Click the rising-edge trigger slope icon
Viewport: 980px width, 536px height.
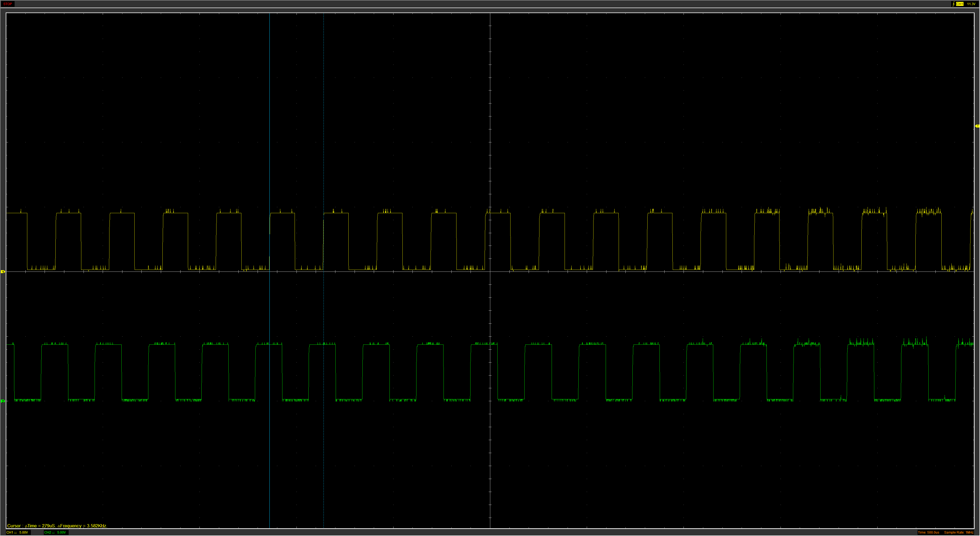[953, 4]
